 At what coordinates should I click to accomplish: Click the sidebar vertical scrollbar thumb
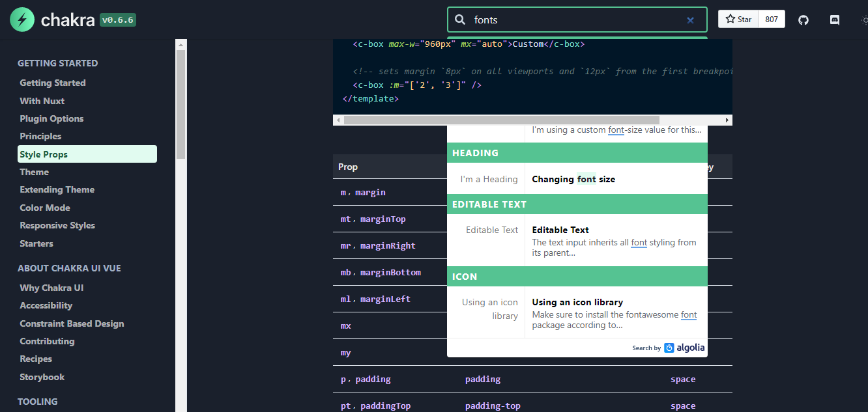click(181, 104)
